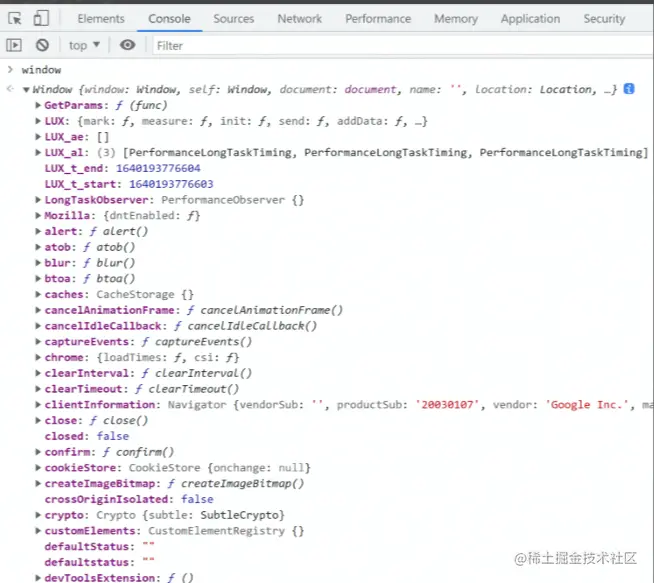Click the first PerformanceLongTaskTiming entry
The width and height of the screenshot is (654, 583).
tap(210, 153)
